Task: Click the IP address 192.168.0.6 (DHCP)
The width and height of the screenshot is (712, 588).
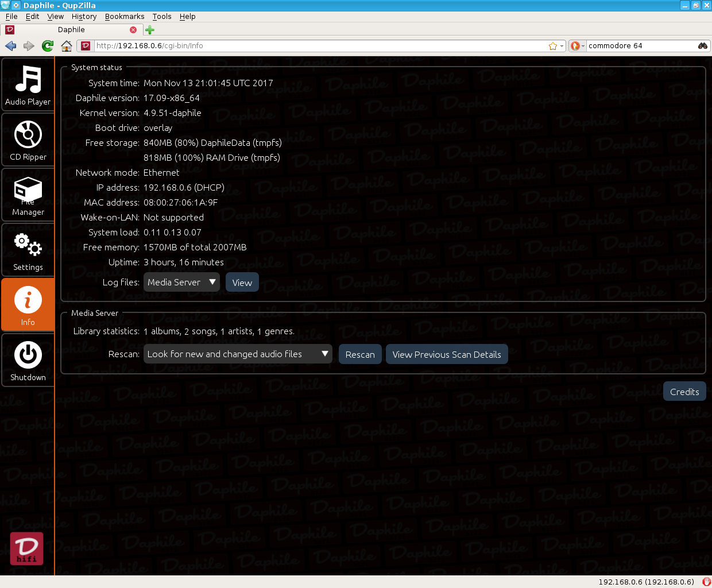Action: tap(184, 187)
